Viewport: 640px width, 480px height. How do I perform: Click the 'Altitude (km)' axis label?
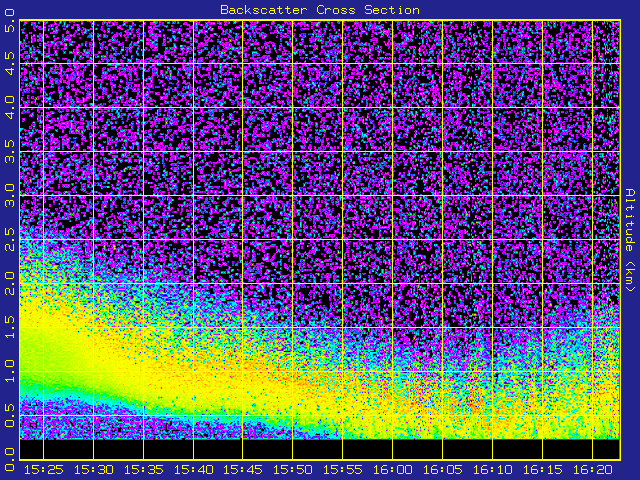point(630,240)
